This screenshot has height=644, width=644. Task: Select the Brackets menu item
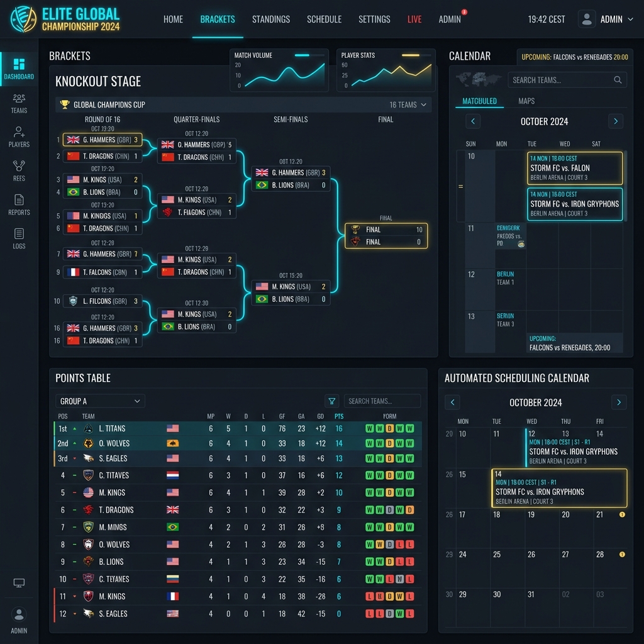218,19
